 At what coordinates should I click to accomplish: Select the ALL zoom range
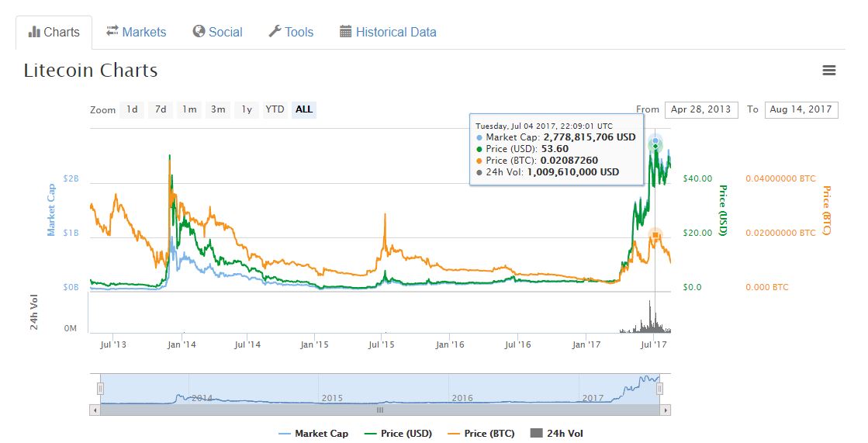(x=304, y=109)
